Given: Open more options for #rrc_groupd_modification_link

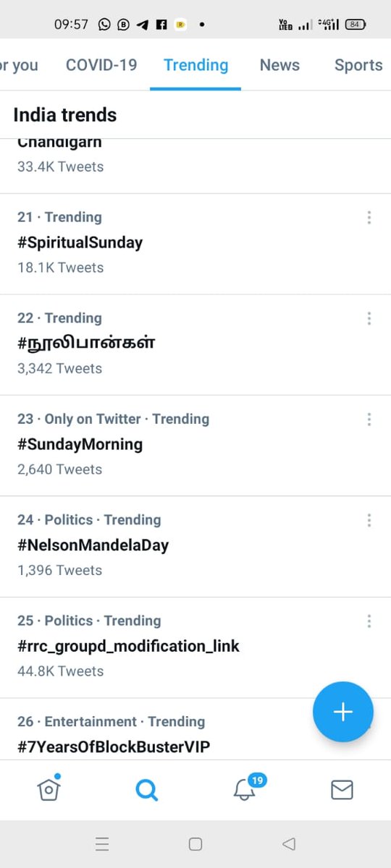Looking at the screenshot, I should point(369,621).
